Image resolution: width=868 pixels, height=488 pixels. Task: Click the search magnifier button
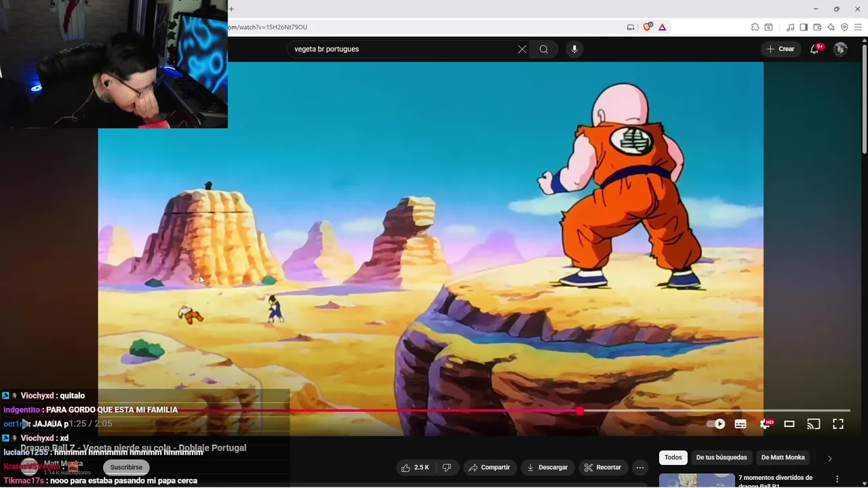(x=543, y=49)
